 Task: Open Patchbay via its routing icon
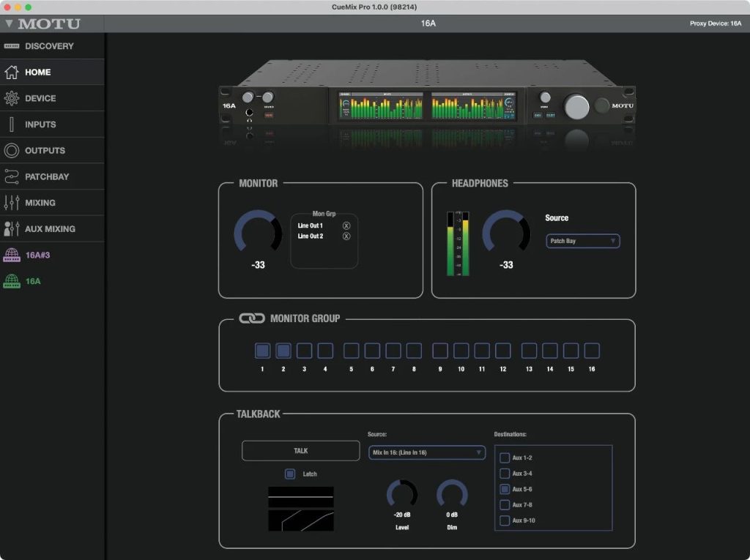pyautogui.click(x=11, y=176)
